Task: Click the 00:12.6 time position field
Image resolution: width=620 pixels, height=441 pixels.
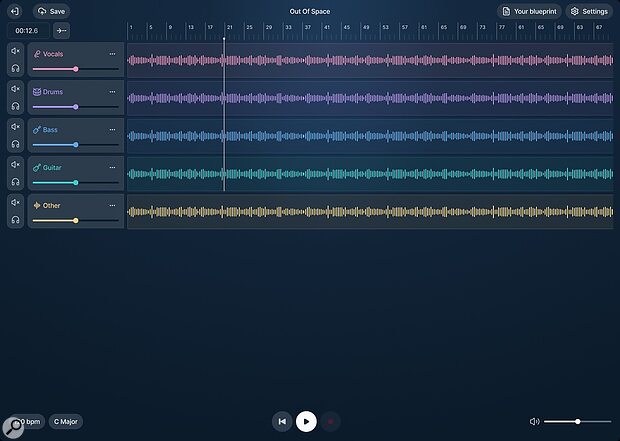Action: point(27,30)
